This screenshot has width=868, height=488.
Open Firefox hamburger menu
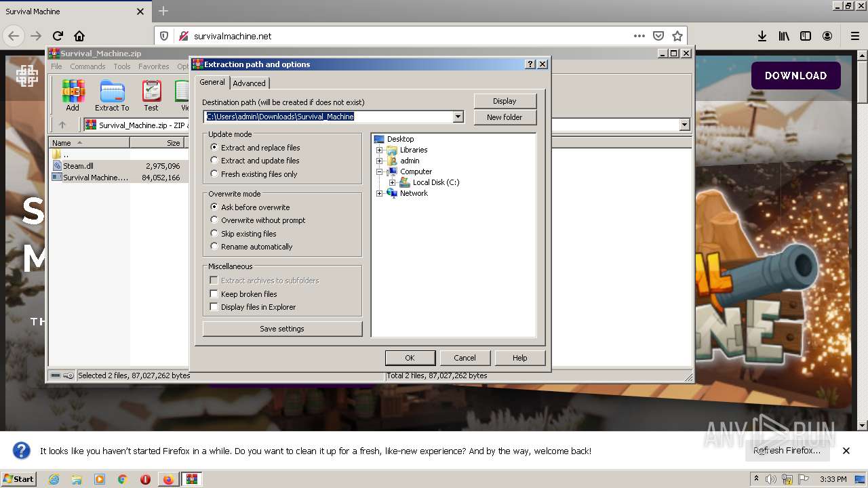tap(854, 36)
